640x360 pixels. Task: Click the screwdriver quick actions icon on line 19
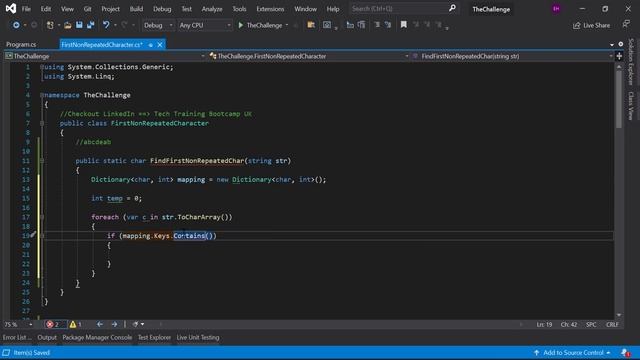[33, 235]
